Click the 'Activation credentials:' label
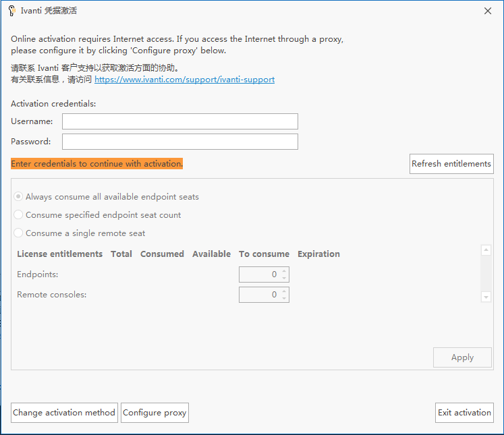The height and width of the screenshot is (435, 504). [53, 104]
